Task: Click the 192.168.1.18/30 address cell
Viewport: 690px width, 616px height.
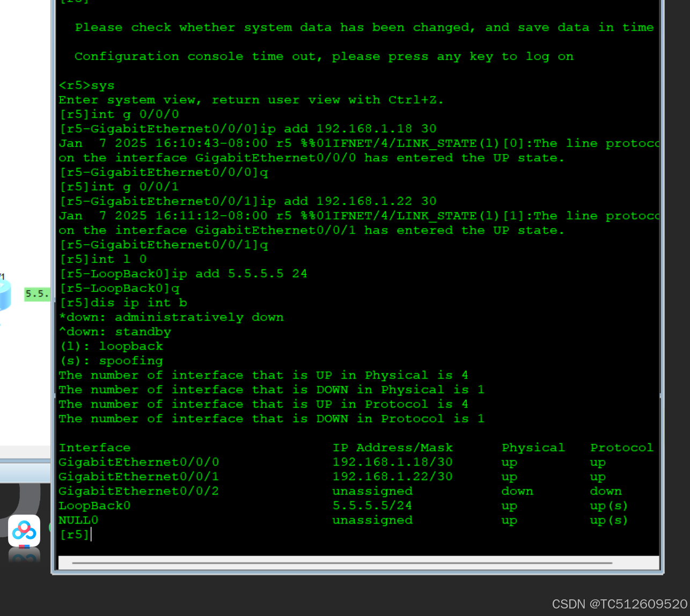Action: [x=393, y=463]
